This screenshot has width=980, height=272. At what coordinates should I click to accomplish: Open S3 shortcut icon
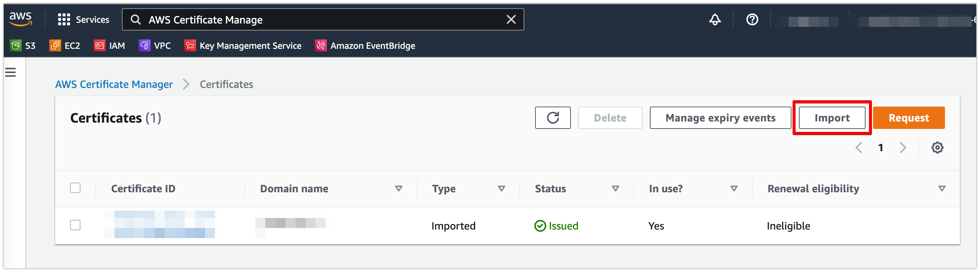point(16,46)
